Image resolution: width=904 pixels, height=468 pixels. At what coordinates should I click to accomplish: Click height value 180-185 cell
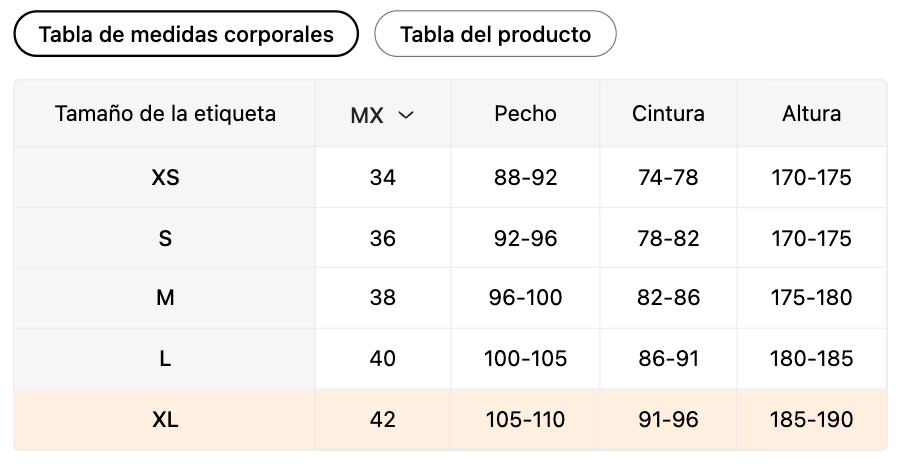[x=811, y=358]
